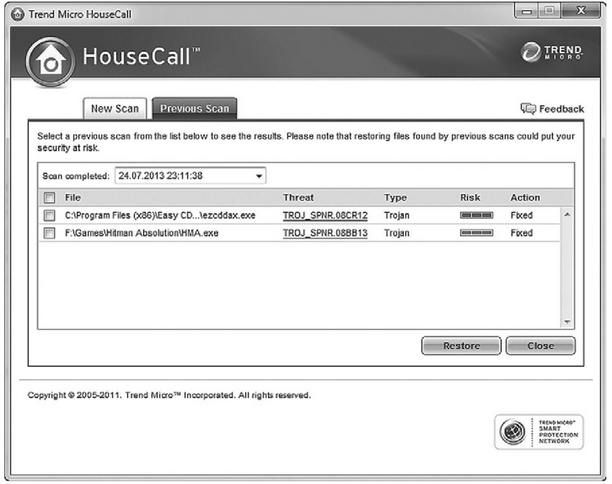Click risk bar for ezcddax.exe row
612x484 pixels.
tap(476, 215)
